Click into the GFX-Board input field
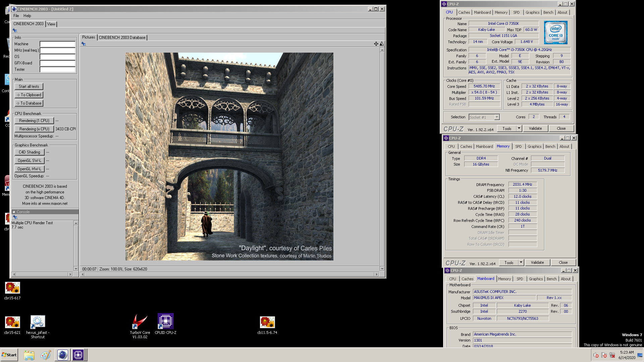The image size is (644, 362). click(58, 63)
